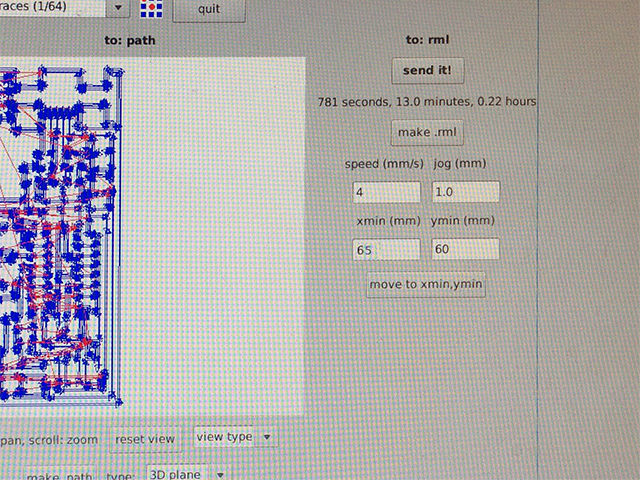The width and height of the screenshot is (640, 480).
Task: Click into the speed (mm/s) field
Action: 386,192
